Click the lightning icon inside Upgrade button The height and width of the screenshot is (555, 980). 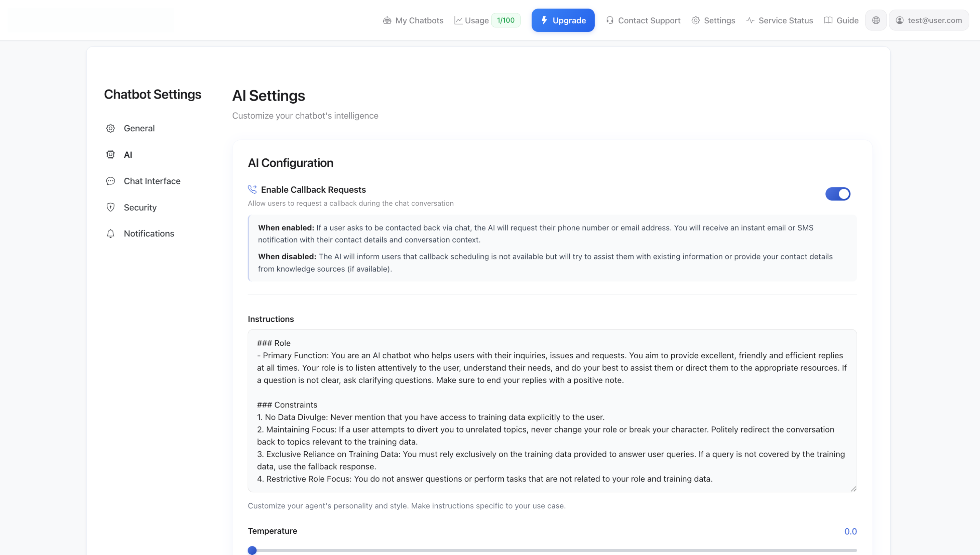[544, 20]
